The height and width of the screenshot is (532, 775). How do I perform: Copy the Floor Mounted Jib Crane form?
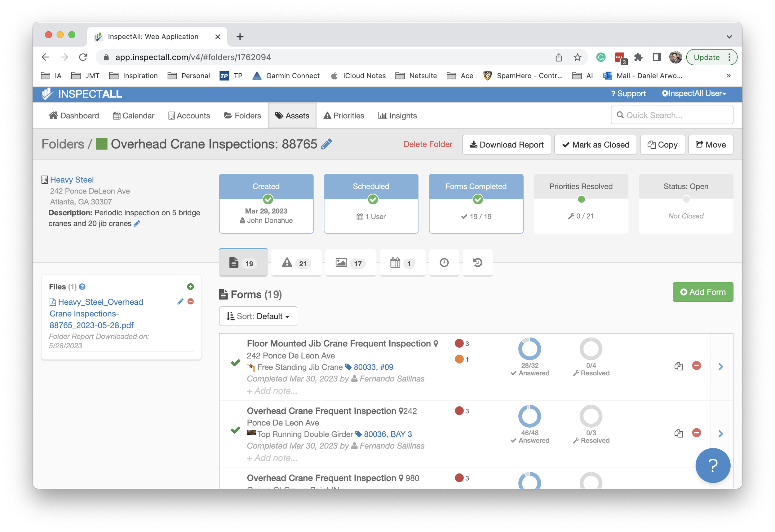678,366
